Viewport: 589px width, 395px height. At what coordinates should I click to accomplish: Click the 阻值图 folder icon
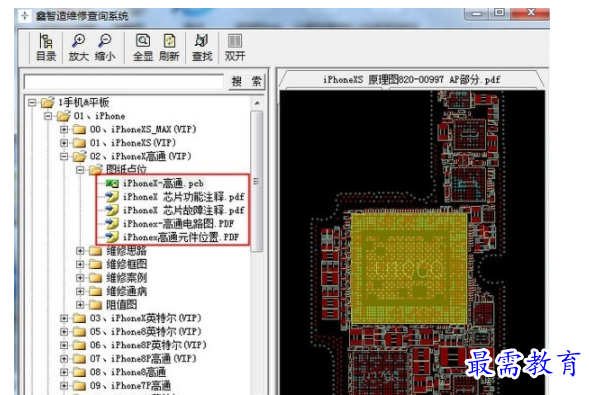[x=95, y=305]
